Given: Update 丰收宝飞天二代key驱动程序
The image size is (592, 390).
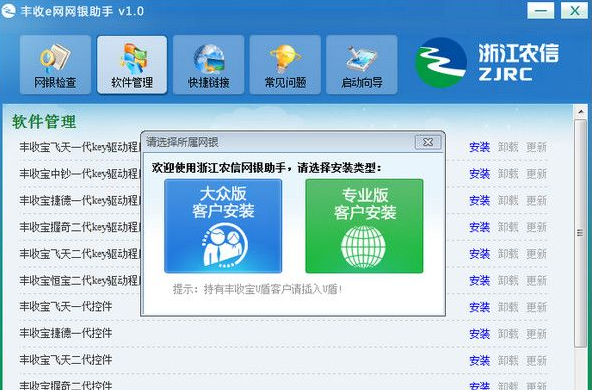Looking at the screenshot, I should [536, 254].
